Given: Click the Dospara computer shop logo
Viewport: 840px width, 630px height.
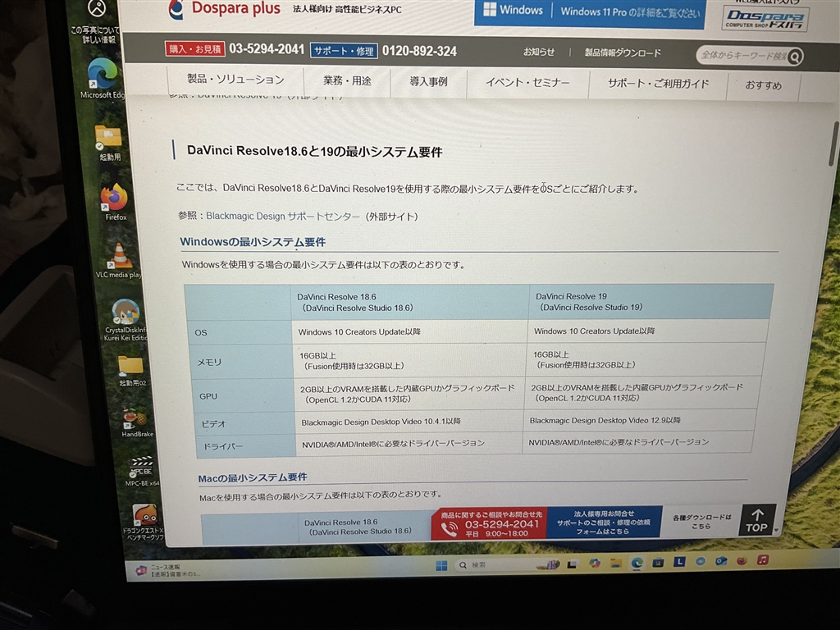Looking at the screenshot, I should 765,18.
